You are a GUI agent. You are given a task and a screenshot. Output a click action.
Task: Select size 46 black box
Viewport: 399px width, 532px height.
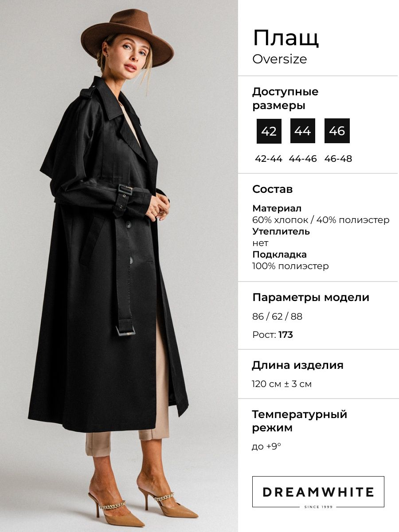tap(337, 131)
